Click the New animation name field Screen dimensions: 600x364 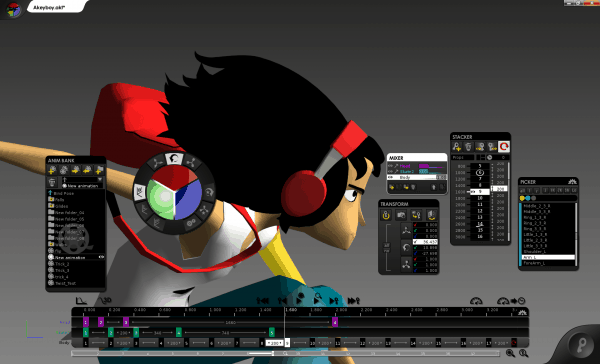(x=83, y=186)
